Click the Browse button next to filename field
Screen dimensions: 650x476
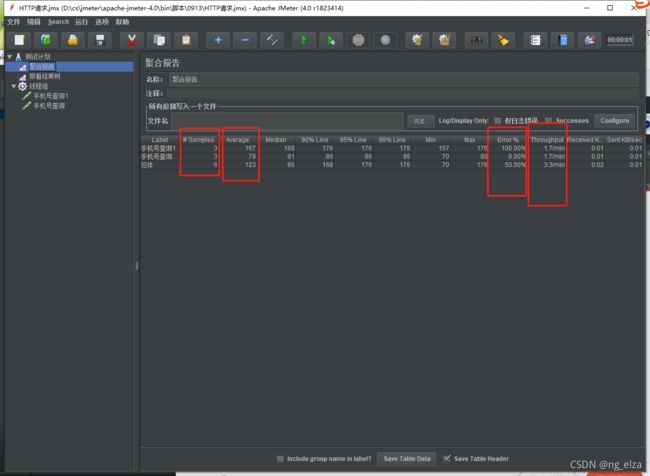pyautogui.click(x=420, y=121)
